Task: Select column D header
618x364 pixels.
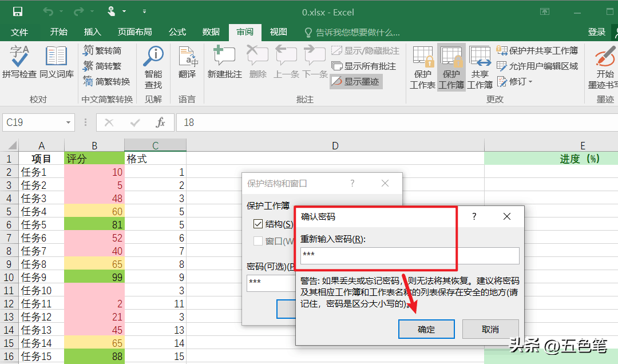Action: (x=335, y=145)
